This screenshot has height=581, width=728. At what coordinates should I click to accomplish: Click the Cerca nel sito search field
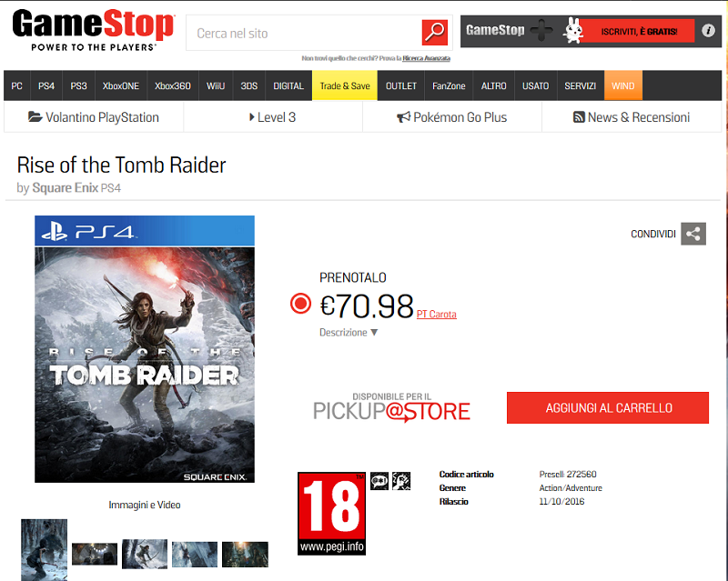[x=304, y=33]
